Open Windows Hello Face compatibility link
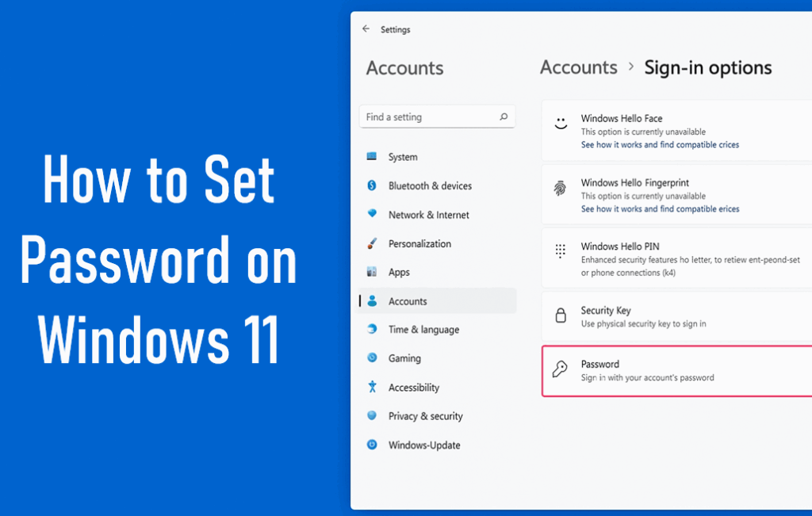 (x=658, y=144)
